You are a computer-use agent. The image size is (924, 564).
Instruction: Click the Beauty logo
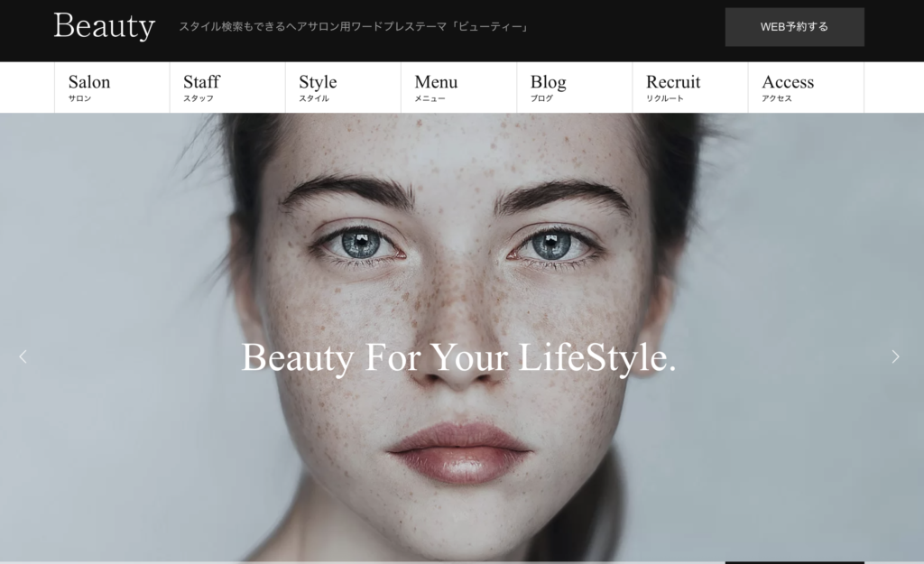105,27
